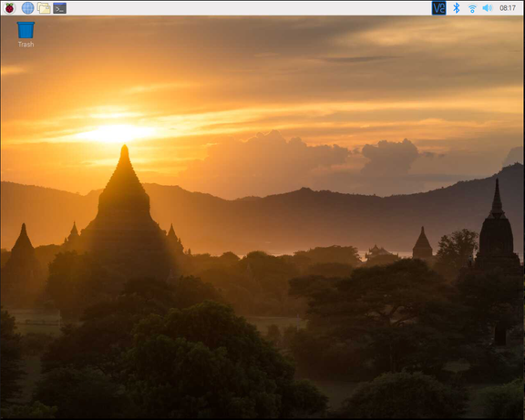
Task: Click the Trash text label
Action: point(26,44)
